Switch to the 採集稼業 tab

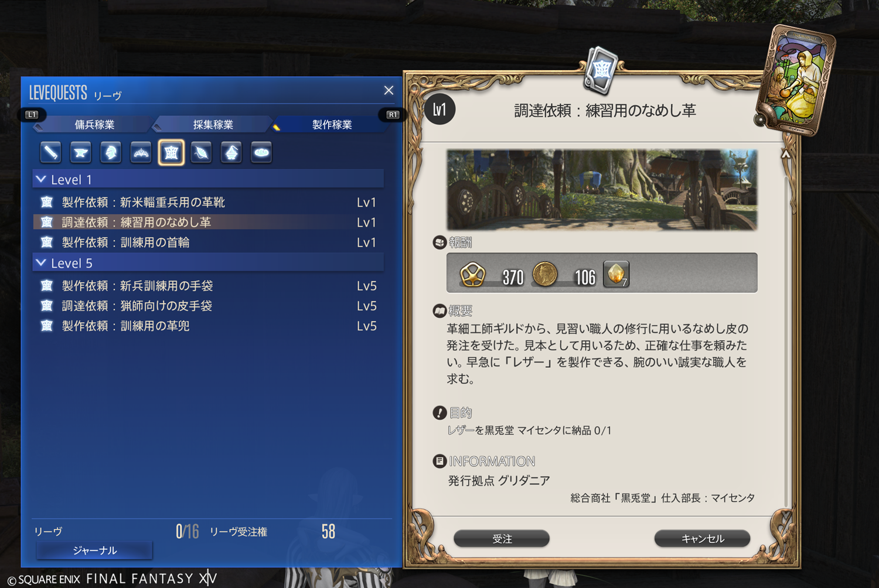pyautogui.click(x=213, y=125)
